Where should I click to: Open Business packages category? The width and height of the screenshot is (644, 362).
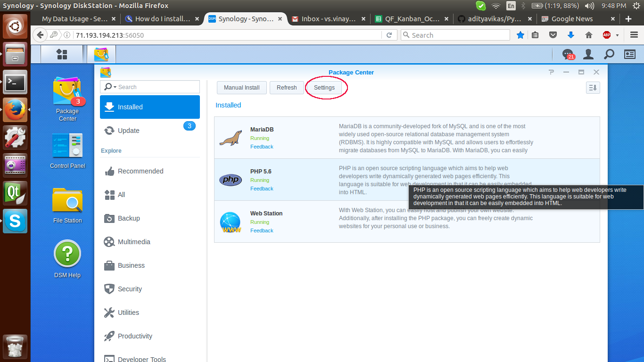coord(150,265)
